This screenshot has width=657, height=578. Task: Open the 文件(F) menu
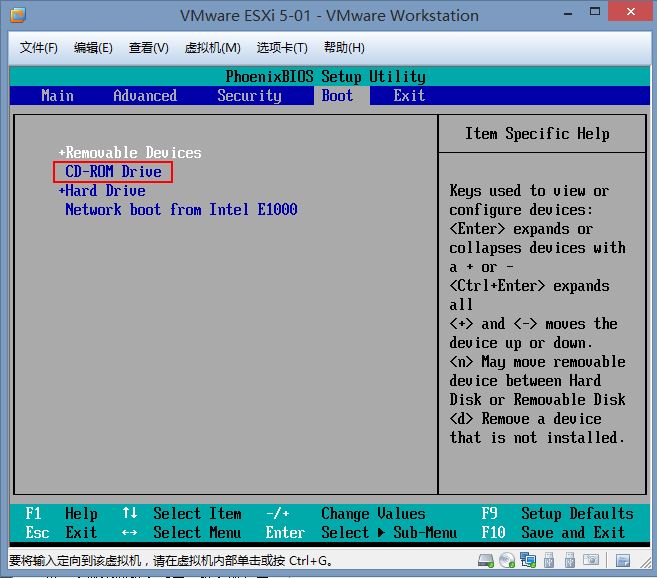[x=39, y=48]
